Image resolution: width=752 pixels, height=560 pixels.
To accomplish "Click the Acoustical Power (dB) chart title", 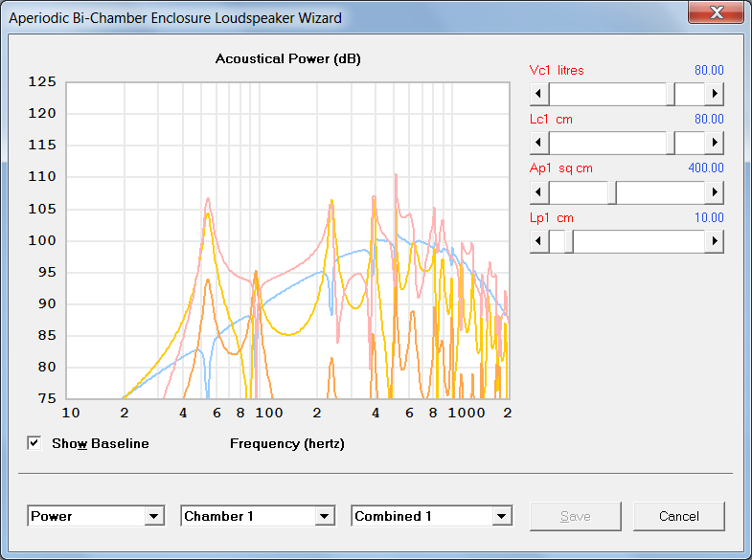I will (287, 59).
